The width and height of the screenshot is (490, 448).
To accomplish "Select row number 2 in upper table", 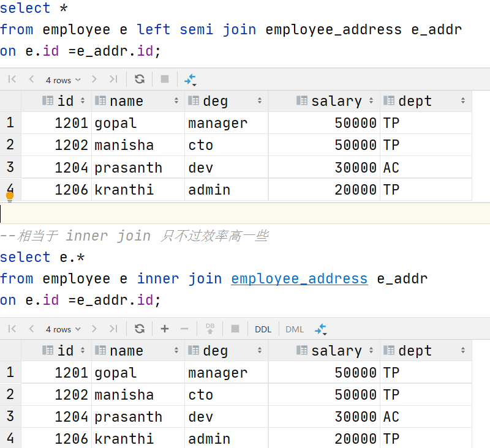I will [x=10, y=145].
